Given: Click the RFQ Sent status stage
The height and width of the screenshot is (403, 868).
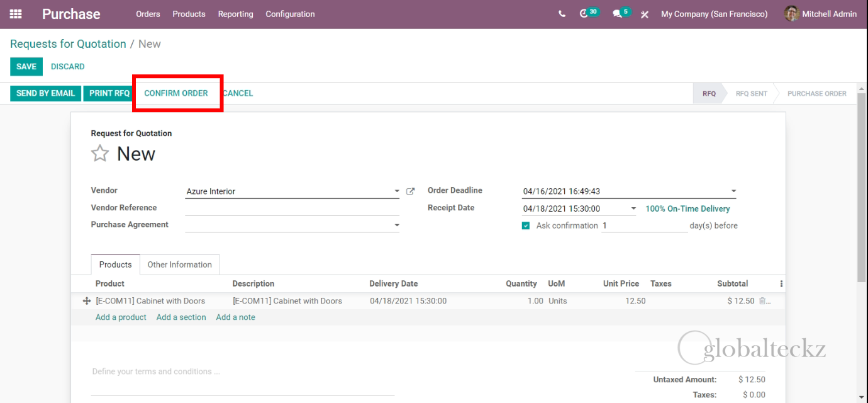Looking at the screenshot, I should pos(752,94).
